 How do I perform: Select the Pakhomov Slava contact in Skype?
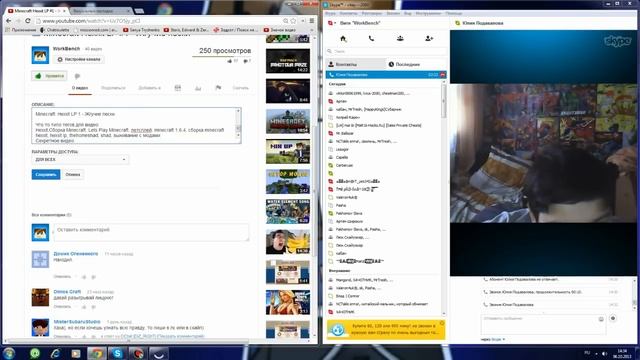click(349, 213)
